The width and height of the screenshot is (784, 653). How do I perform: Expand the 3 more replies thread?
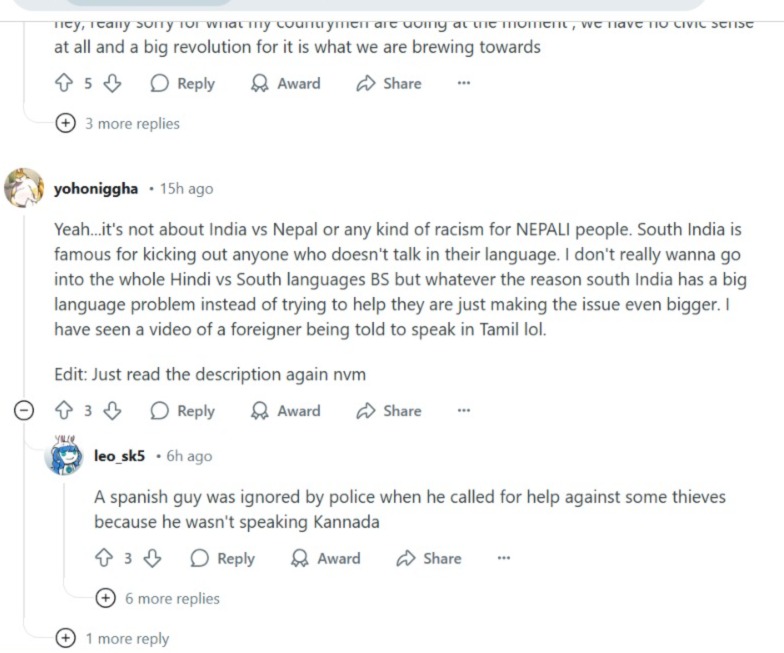pos(65,124)
